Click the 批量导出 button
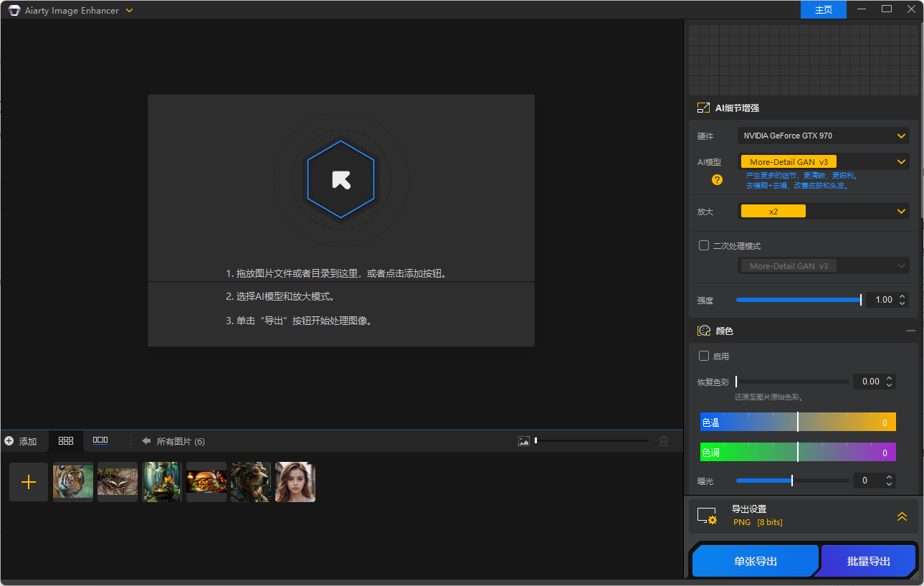 coord(867,561)
